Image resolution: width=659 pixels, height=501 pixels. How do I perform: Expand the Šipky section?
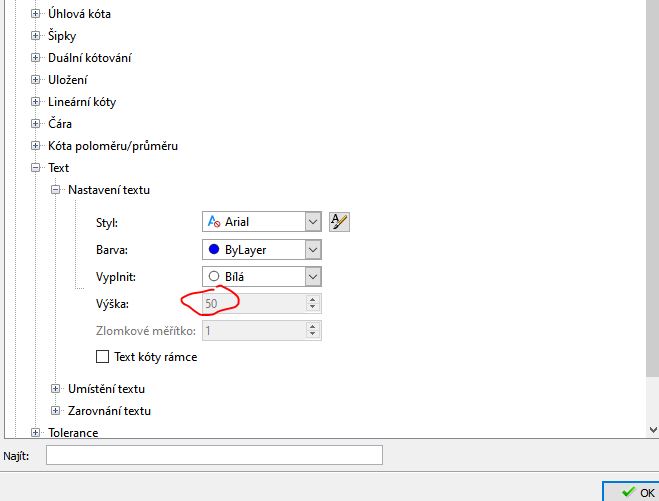click(37, 36)
